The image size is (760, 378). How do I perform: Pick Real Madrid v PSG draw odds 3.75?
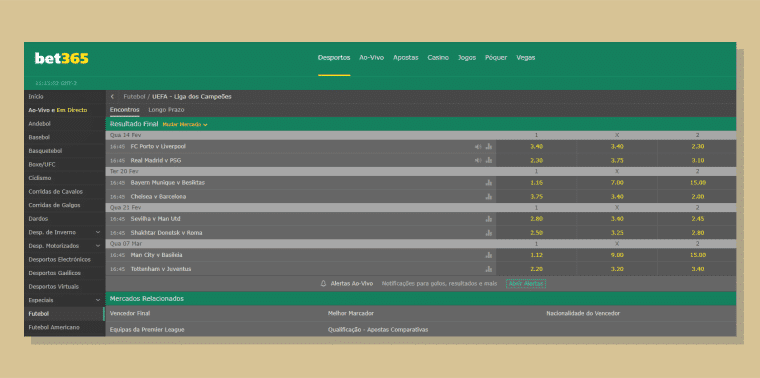click(x=617, y=160)
